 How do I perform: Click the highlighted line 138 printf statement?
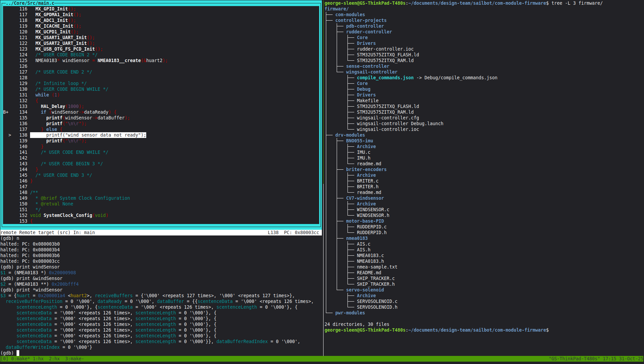[88, 135]
